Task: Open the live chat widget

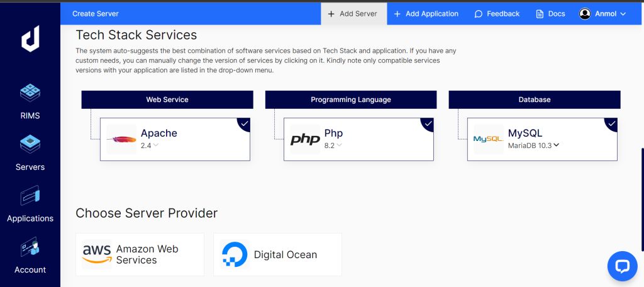Action: pyautogui.click(x=622, y=266)
